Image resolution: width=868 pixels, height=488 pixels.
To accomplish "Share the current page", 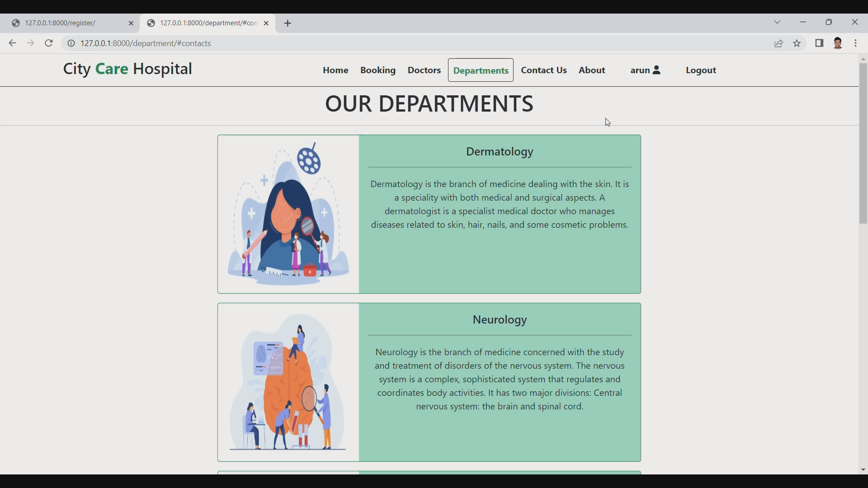I will [x=779, y=43].
